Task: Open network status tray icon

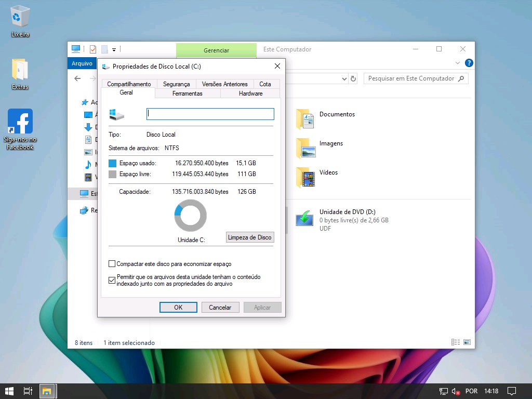Action: pos(443,391)
